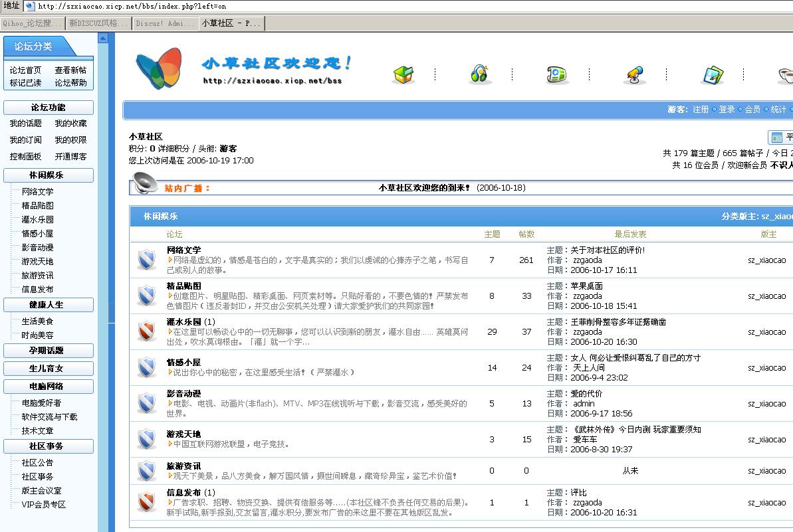793x532 pixels.
Task: Open 详细积分 link under 小草社区
Action: pos(173,149)
